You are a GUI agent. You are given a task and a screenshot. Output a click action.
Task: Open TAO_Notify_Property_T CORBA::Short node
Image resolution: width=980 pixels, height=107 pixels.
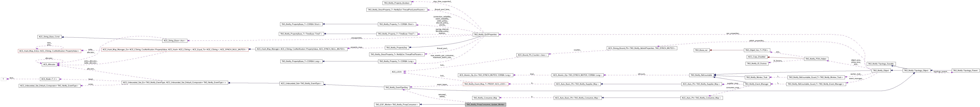(397, 24)
